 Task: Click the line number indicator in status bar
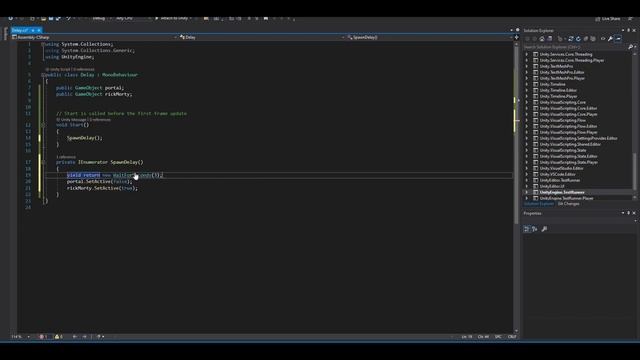coord(467,337)
